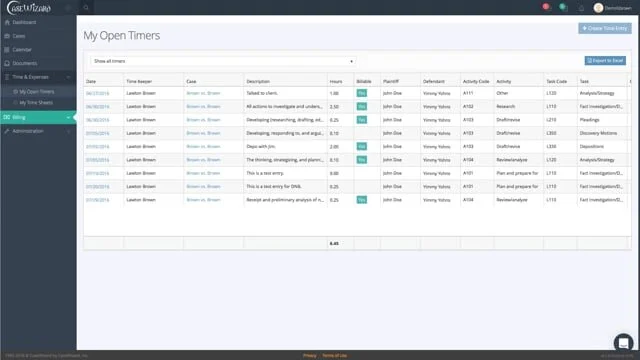Open date link for 'This is a test entry.' row

pos(98,173)
